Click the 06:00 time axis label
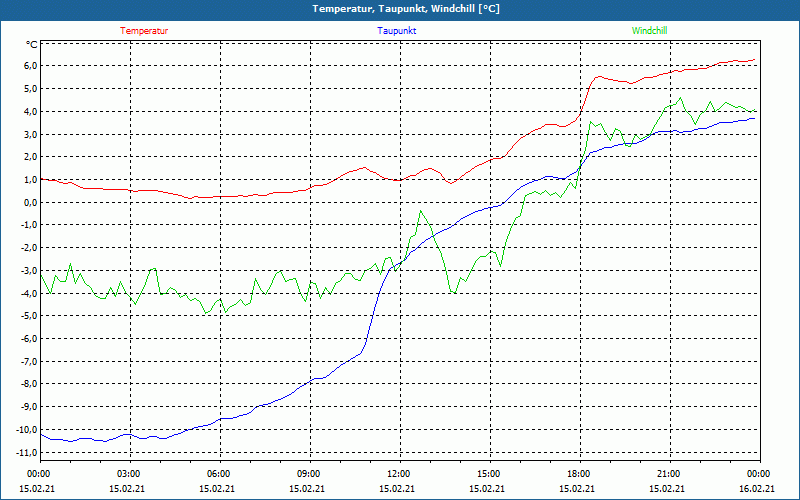This screenshot has width=800, height=500. coord(217,473)
